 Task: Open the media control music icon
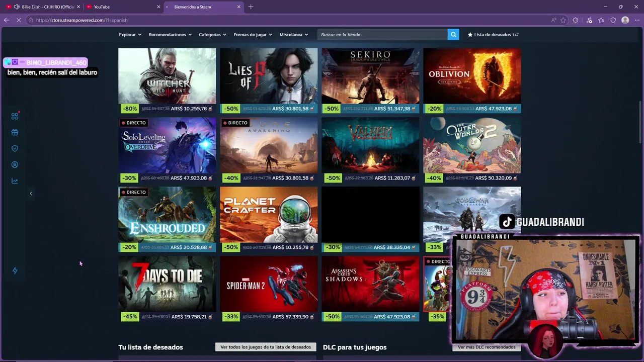(x=589, y=20)
